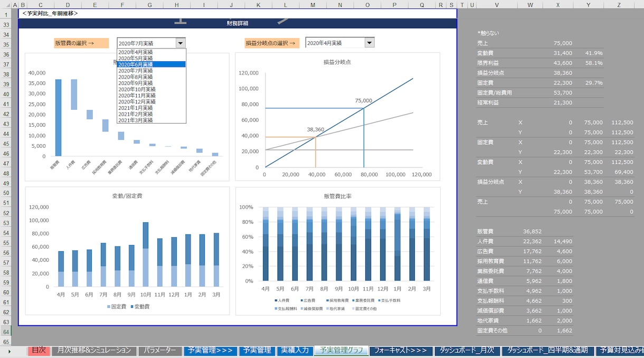Go to the パラメーター sheet tab
The height and width of the screenshot is (358, 644).
click(160, 351)
